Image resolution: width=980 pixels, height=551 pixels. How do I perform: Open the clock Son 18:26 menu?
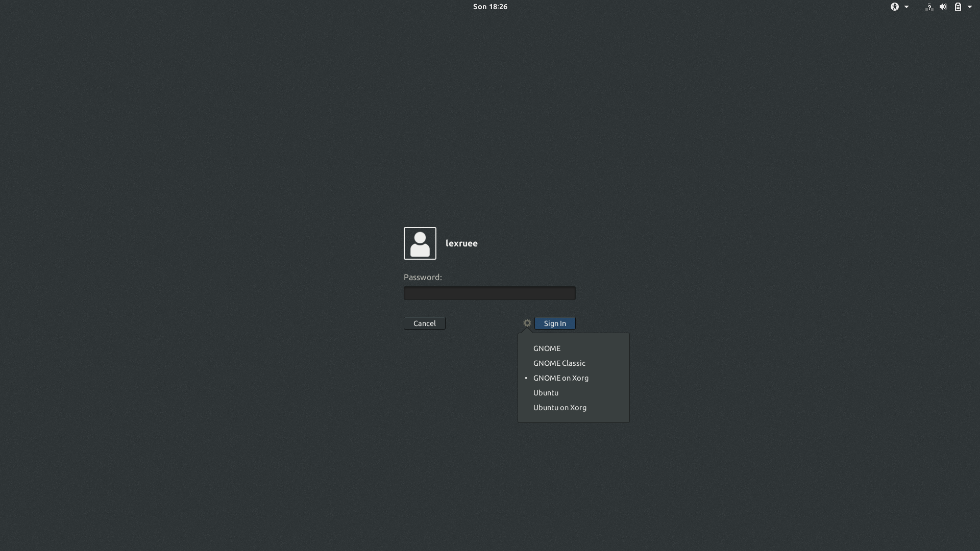pos(490,7)
